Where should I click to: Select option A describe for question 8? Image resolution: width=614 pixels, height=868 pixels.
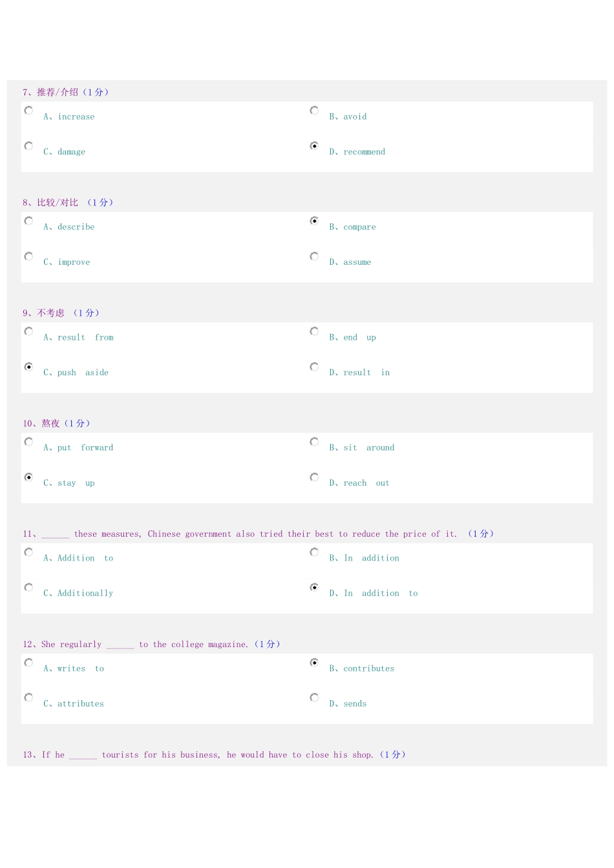(x=28, y=221)
